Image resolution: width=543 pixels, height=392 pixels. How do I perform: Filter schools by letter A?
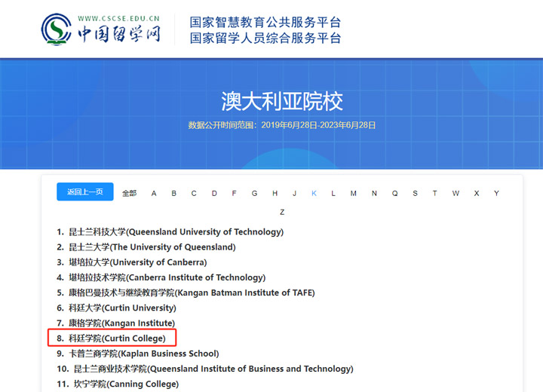point(154,193)
